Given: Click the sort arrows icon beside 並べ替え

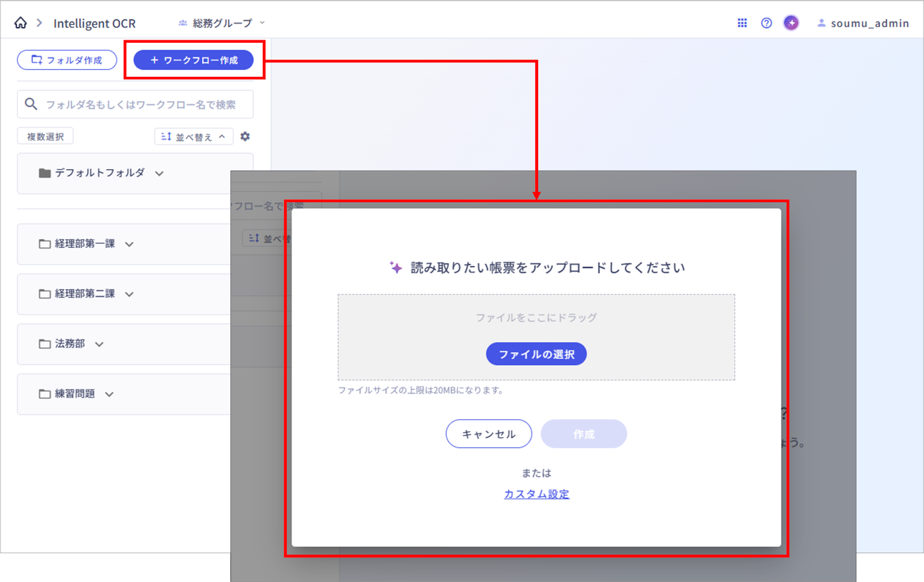Looking at the screenshot, I should click(166, 136).
